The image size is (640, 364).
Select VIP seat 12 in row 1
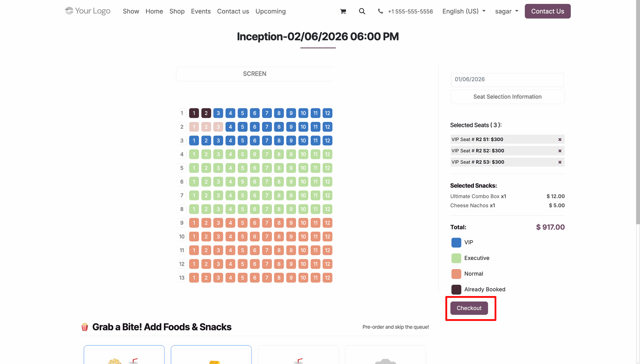point(328,113)
